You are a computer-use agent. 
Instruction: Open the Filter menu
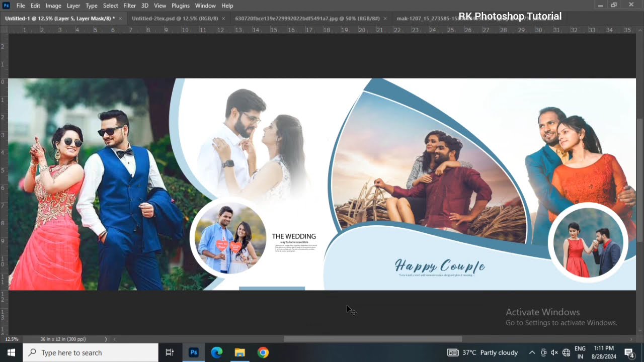130,6
